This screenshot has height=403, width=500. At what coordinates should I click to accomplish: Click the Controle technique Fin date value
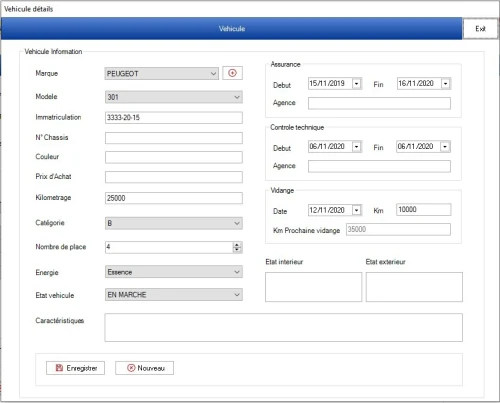click(x=415, y=146)
